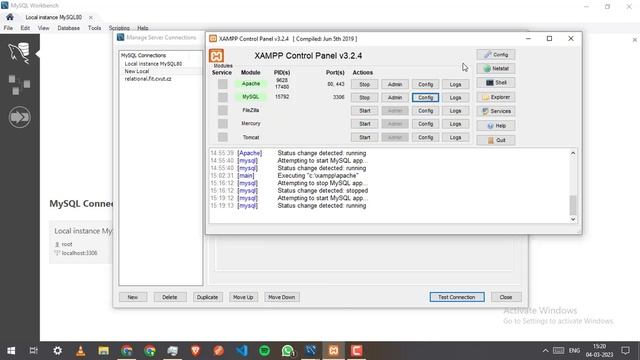Open the models sidebar icon in Workbench
The width and height of the screenshot is (640, 360).
[x=19, y=85]
